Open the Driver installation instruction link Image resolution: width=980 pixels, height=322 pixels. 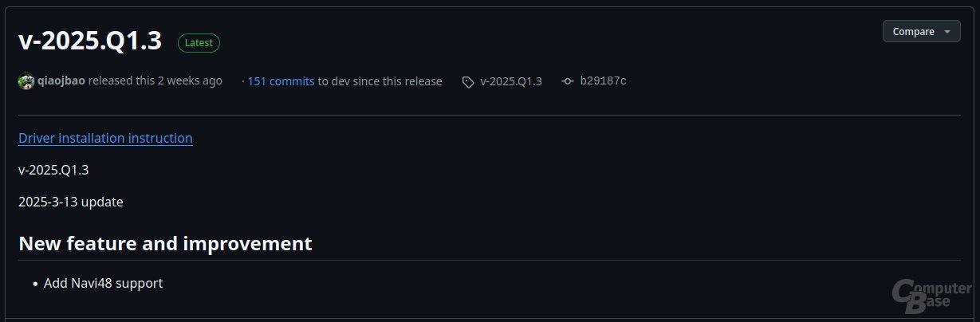click(x=105, y=138)
